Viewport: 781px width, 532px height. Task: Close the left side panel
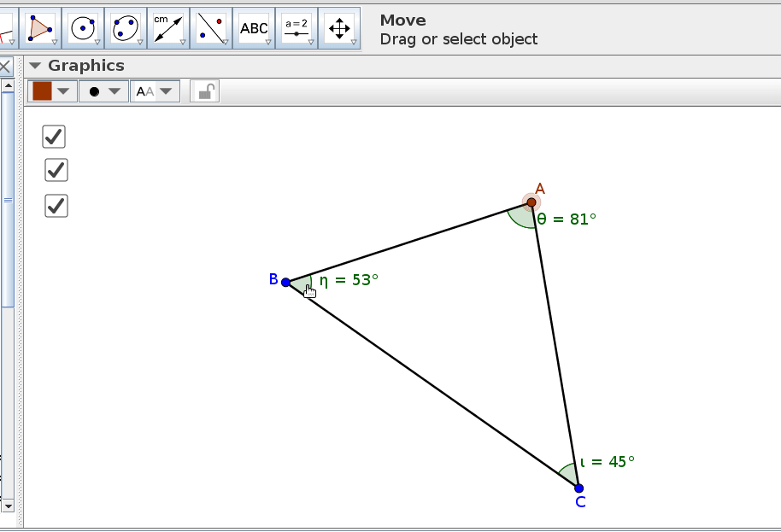[x=5, y=66]
